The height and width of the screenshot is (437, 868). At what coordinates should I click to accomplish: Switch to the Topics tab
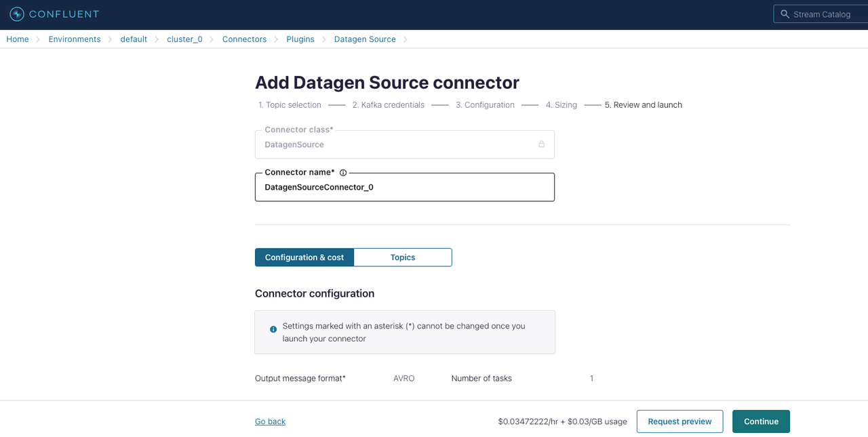[x=403, y=257]
